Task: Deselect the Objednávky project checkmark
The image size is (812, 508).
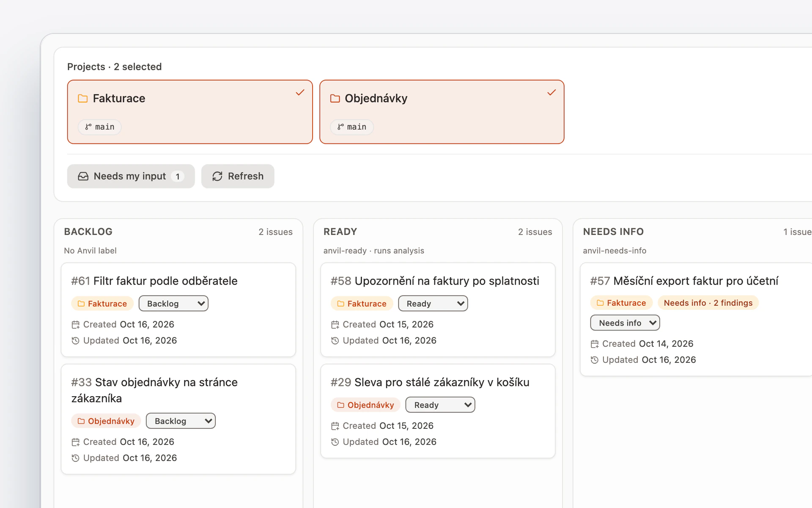Action: pos(551,92)
